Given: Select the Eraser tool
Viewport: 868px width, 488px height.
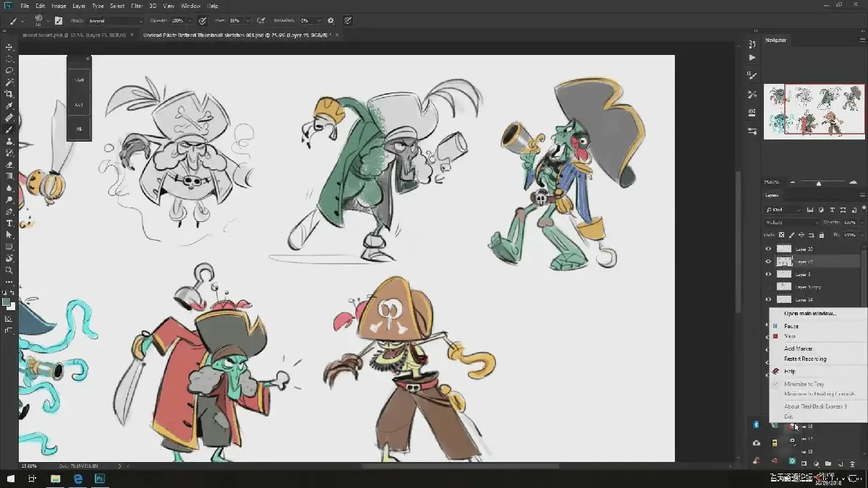Looking at the screenshot, I should point(9,165).
